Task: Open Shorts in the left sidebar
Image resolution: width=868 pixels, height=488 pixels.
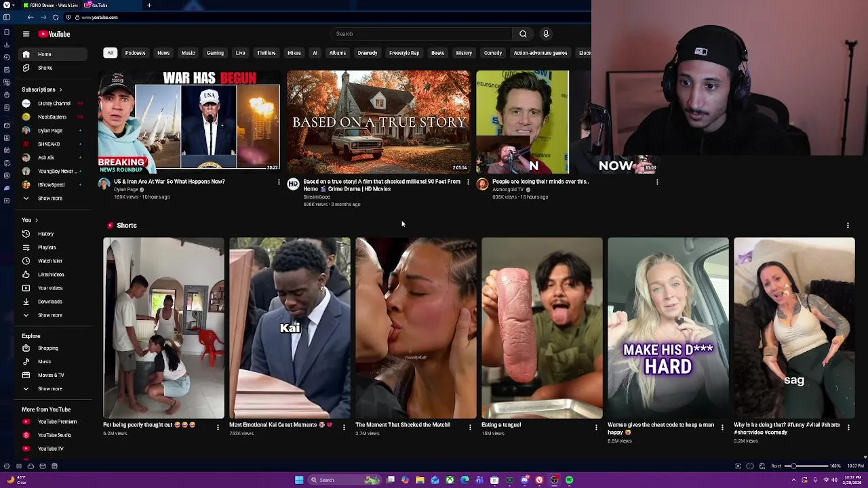Action: click(x=54, y=68)
